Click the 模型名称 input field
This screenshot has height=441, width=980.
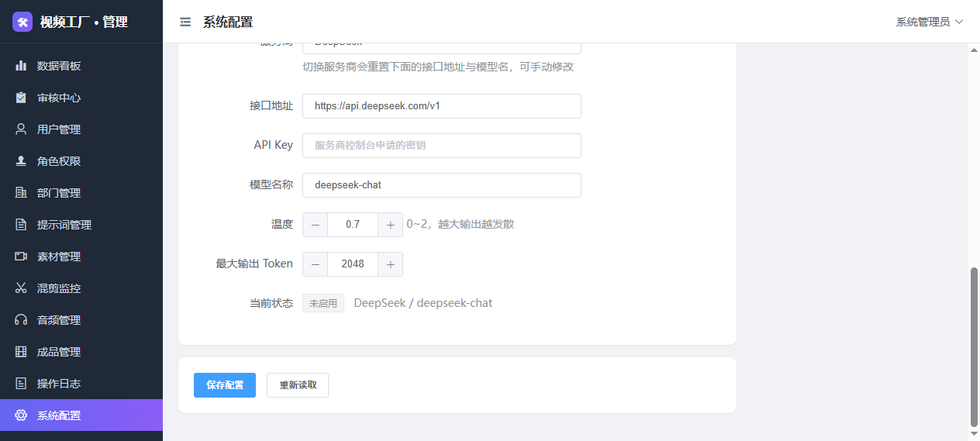click(442, 184)
